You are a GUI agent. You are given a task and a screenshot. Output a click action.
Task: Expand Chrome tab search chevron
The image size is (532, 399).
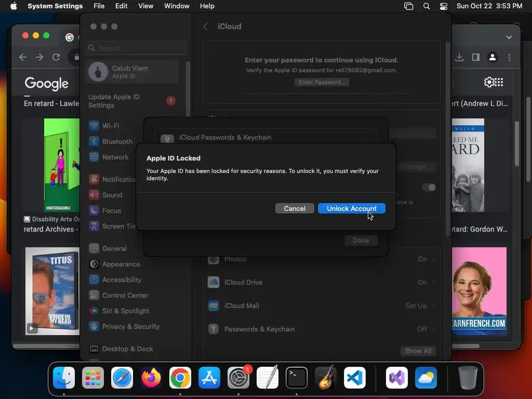pyautogui.click(x=509, y=37)
